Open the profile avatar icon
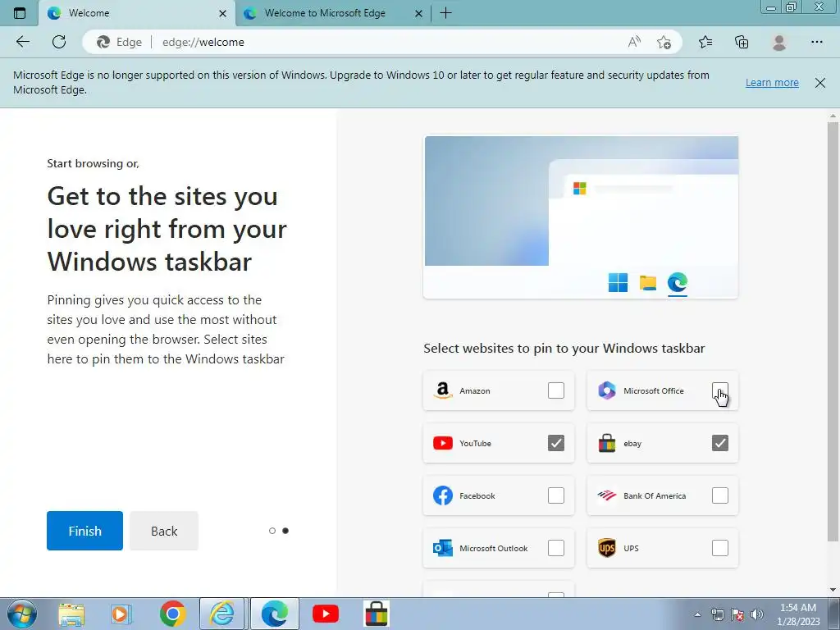 click(x=779, y=42)
